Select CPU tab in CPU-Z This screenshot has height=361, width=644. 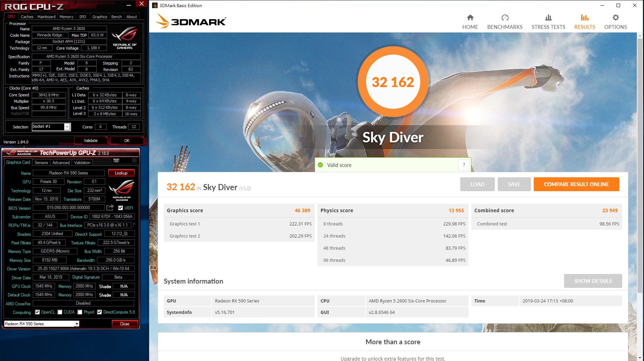(11, 16)
